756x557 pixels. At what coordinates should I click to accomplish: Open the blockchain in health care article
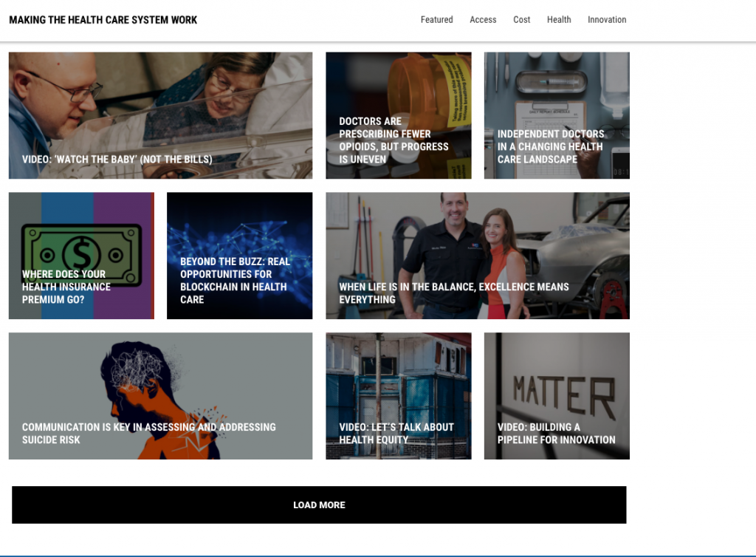[x=235, y=281]
